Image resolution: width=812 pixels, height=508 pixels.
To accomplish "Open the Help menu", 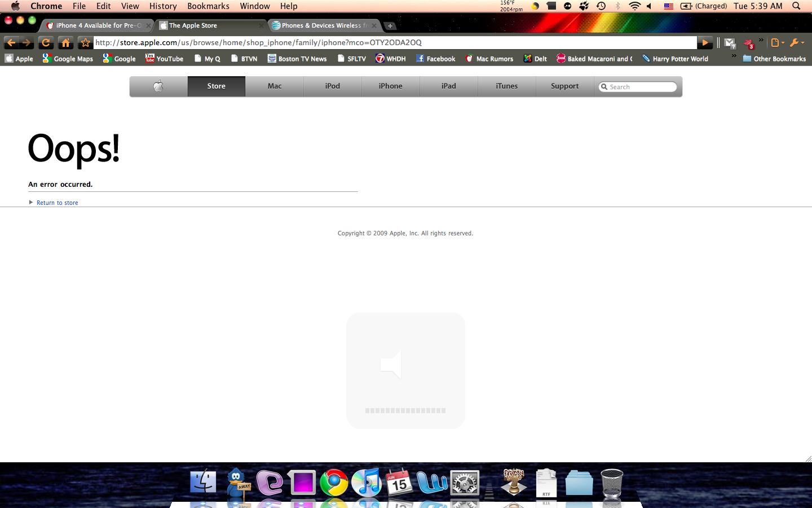I will tap(289, 6).
